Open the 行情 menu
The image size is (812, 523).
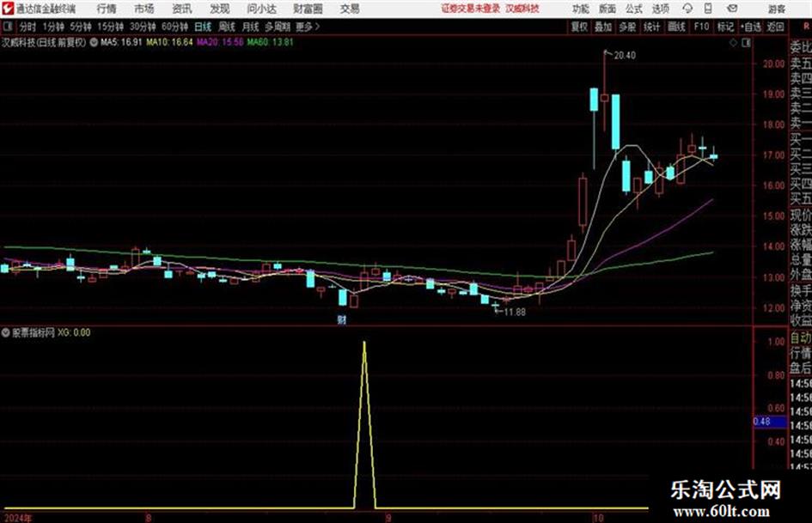(107, 9)
